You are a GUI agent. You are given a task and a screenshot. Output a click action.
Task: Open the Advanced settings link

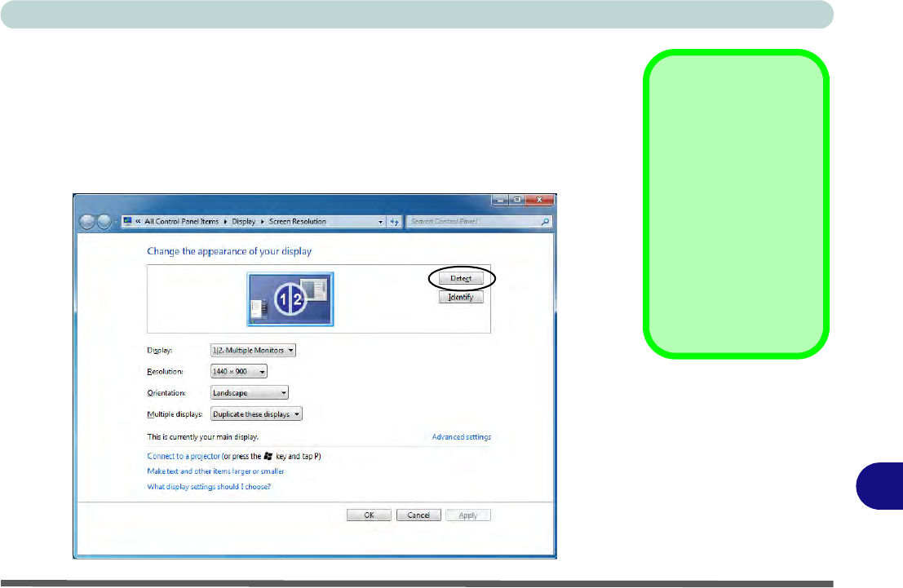point(462,437)
